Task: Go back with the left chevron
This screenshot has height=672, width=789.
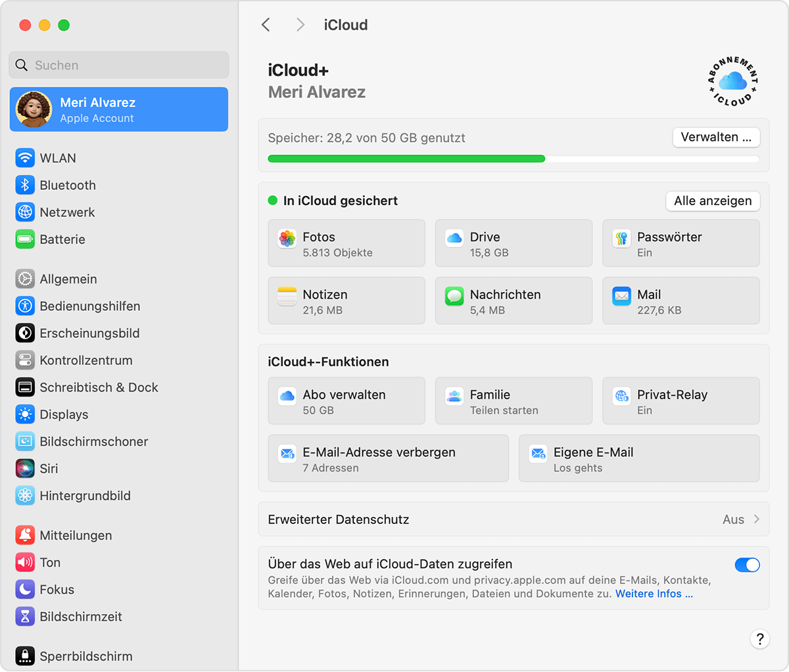Action: (x=266, y=25)
